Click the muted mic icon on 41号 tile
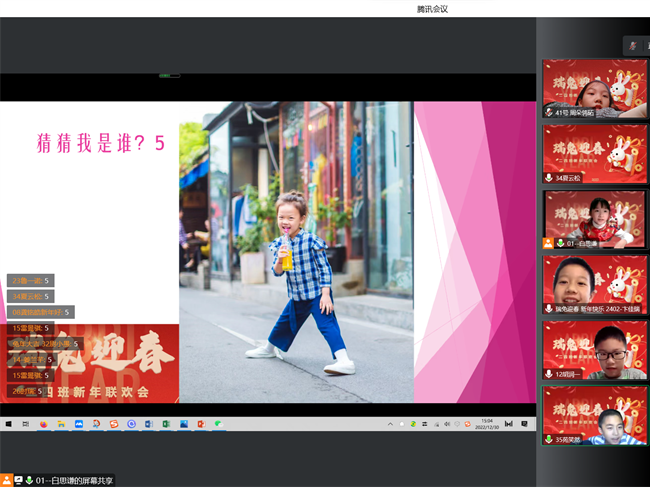 point(549,112)
